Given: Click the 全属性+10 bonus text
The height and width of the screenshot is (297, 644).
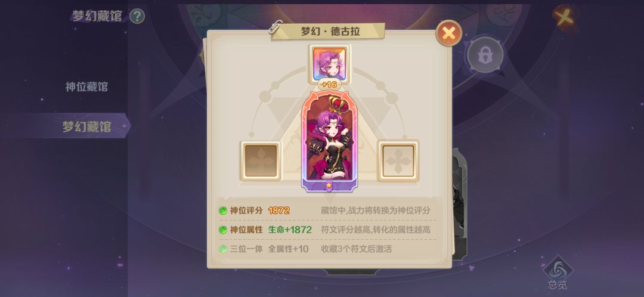Looking at the screenshot, I should pyautogui.click(x=289, y=249).
